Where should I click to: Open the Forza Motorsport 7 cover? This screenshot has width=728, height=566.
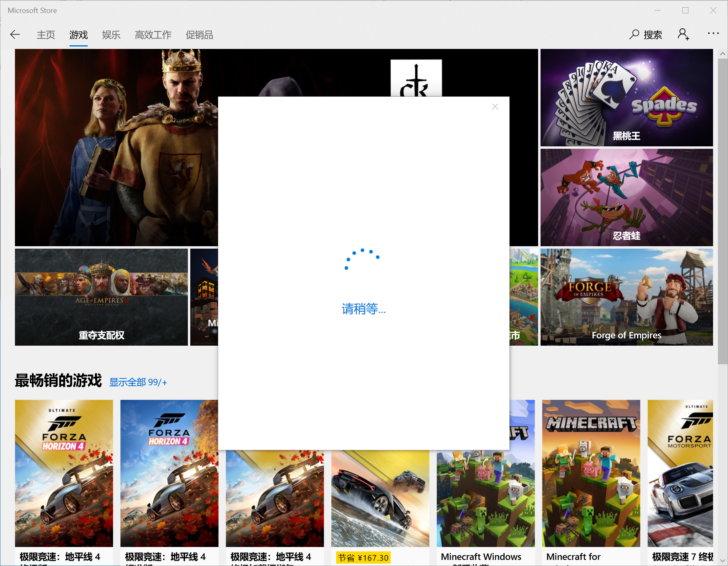tap(680, 473)
